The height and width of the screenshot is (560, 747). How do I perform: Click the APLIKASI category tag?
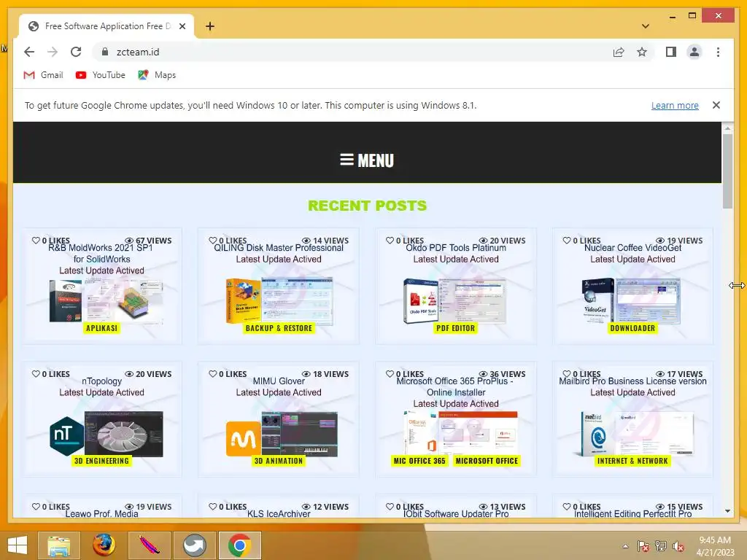(101, 328)
